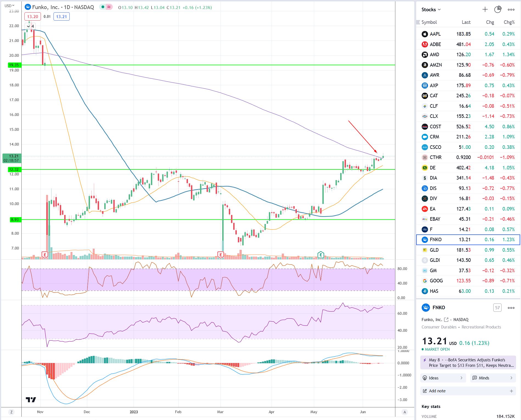Toggle the Z timezone button
The width and height of the screenshot is (521, 420).
[x=11, y=412]
